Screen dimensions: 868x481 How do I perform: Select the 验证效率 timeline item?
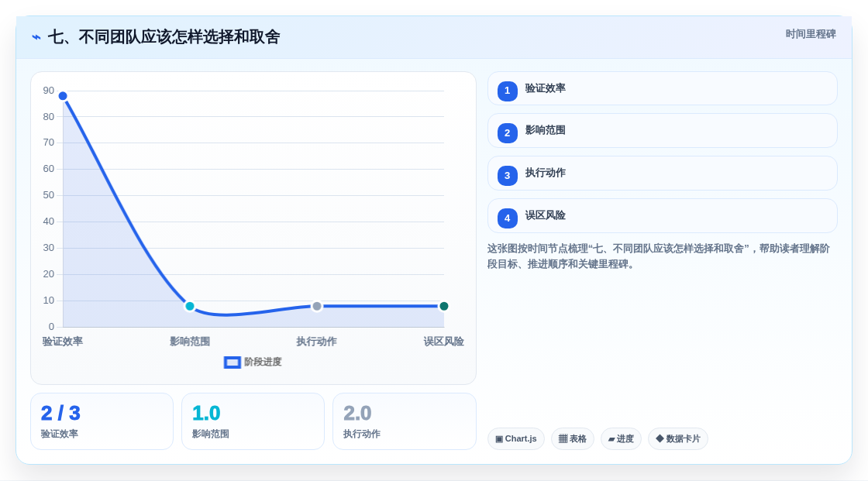[662, 88]
